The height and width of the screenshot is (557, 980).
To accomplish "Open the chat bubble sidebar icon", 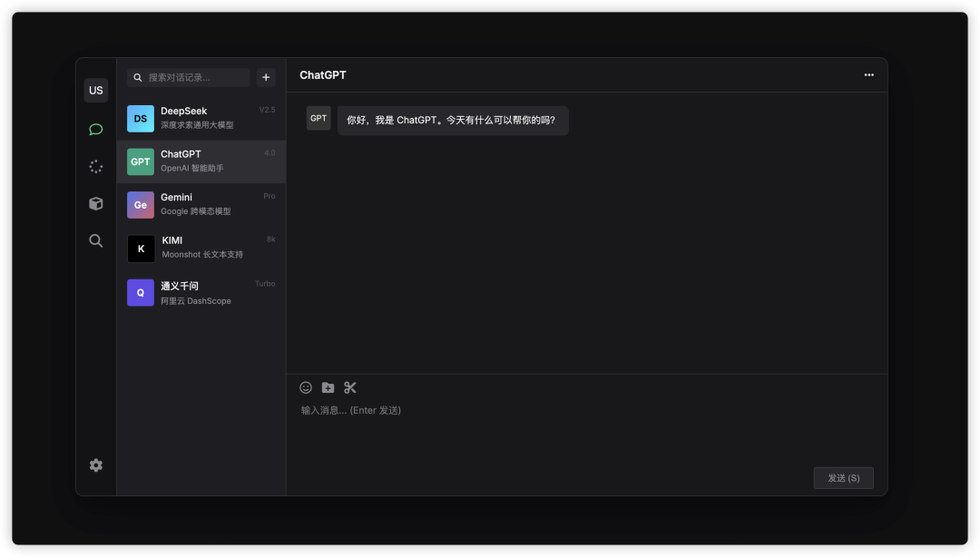I will coord(95,130).
